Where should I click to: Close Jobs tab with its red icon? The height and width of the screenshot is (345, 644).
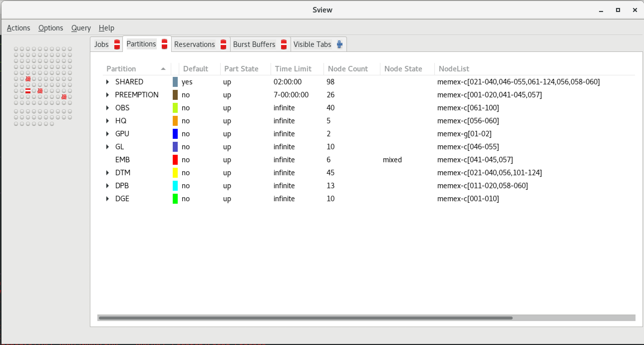pos(117,44)
